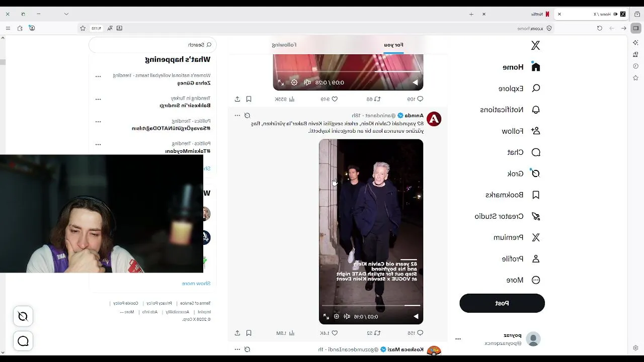Open Cookie Policy footer link

coord(126,303)
